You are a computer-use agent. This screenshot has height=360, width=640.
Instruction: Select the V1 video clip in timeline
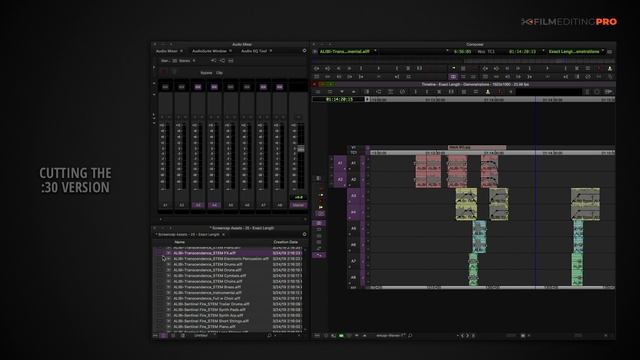click(x=477, y=147)
